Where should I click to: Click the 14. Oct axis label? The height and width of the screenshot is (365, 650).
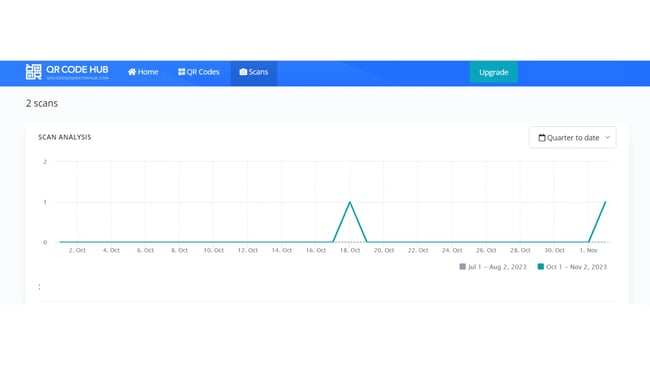[x=281, y=250]
